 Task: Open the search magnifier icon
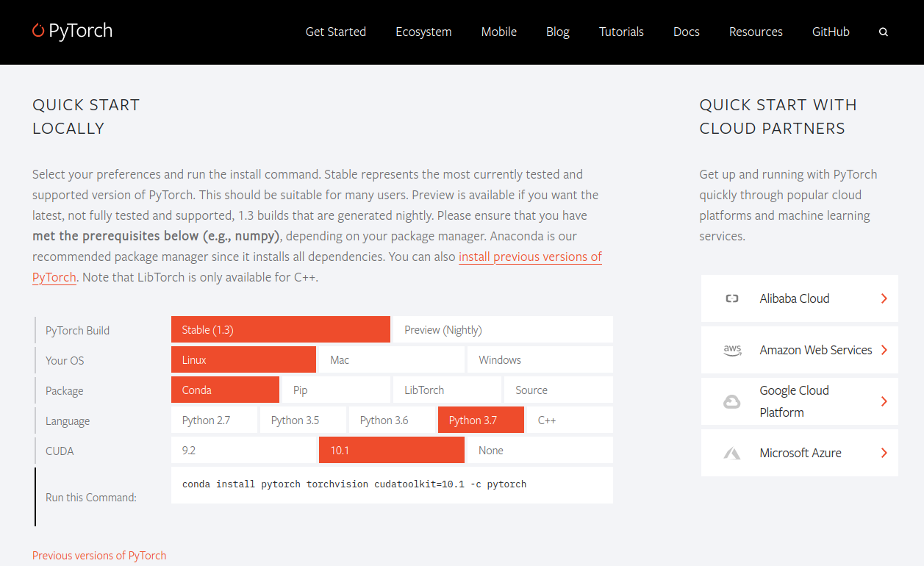(884, 32)
